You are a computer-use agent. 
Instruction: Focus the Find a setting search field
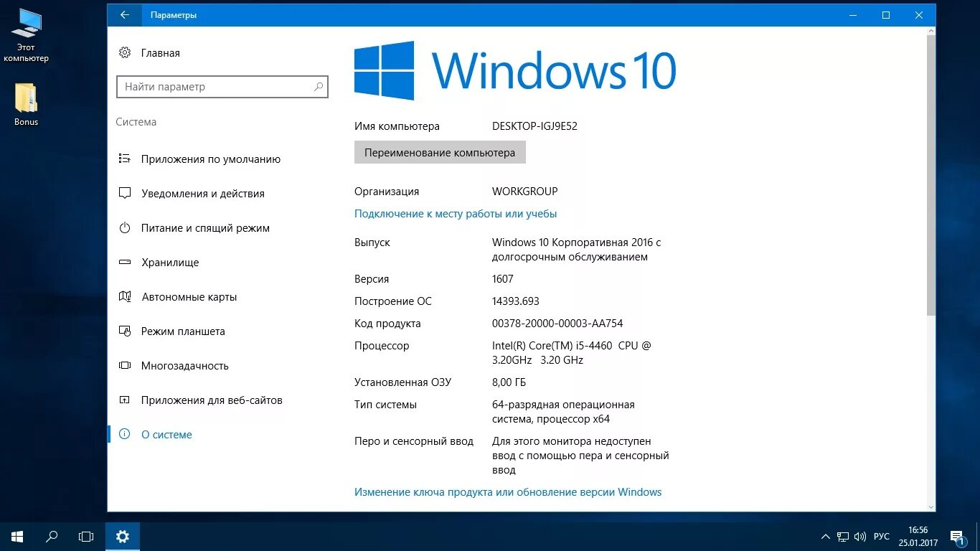pos(222,87)
